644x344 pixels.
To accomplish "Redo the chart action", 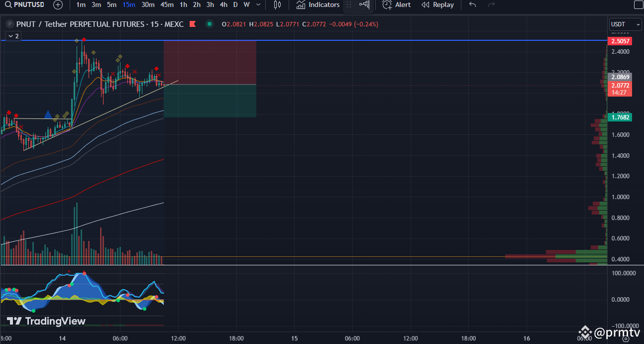I will 491,5.
